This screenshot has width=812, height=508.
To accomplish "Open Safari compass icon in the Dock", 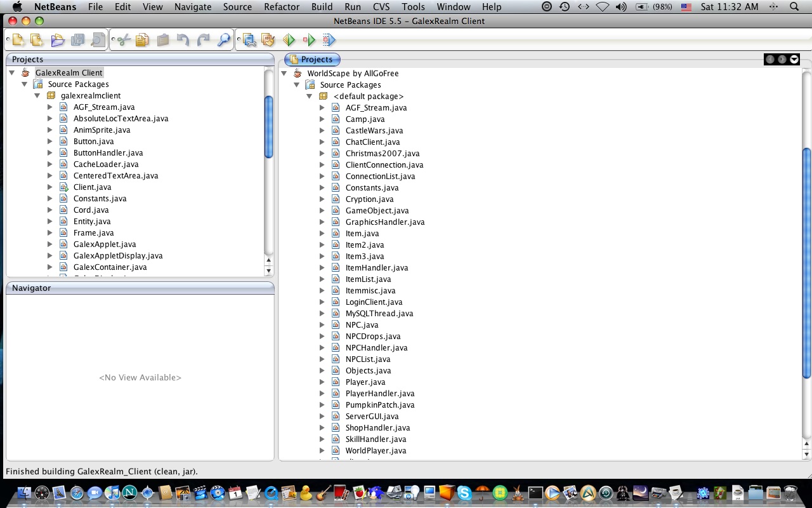I will pos(77,493).
